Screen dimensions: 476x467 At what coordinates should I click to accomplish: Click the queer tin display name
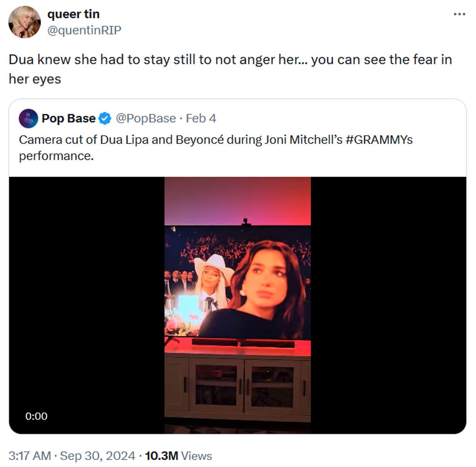74,14
